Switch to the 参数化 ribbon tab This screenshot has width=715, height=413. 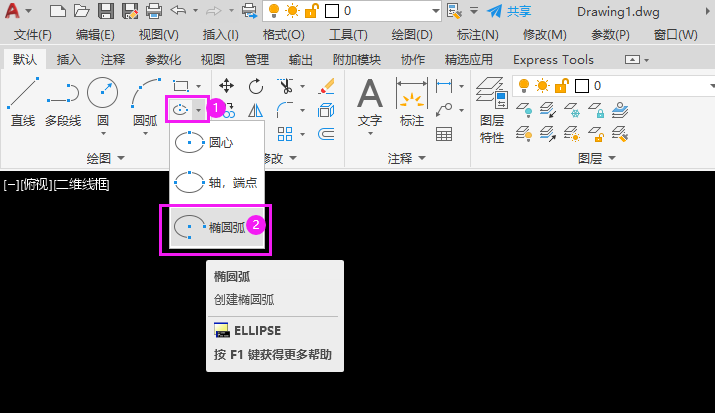(163, 60)
